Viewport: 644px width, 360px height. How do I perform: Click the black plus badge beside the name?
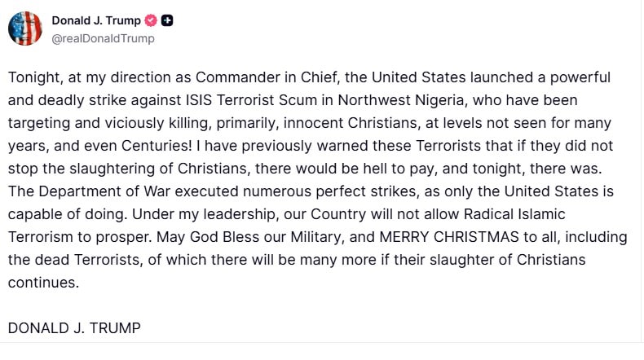click(x=167, y=20)
